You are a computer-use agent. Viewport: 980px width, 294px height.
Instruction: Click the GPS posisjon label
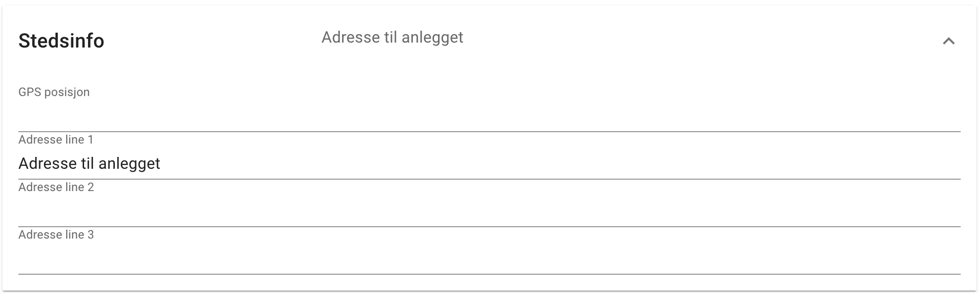point(54,92)
